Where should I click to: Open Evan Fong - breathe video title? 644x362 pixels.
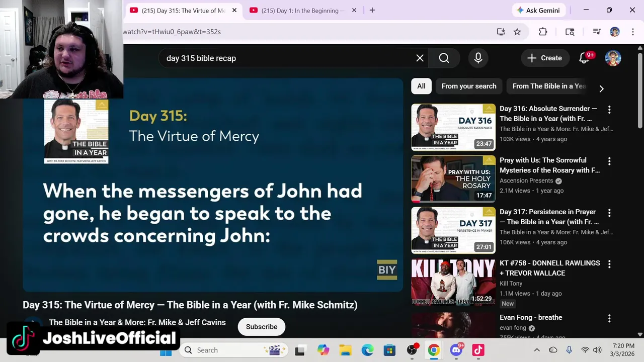[x=531, y=318]
